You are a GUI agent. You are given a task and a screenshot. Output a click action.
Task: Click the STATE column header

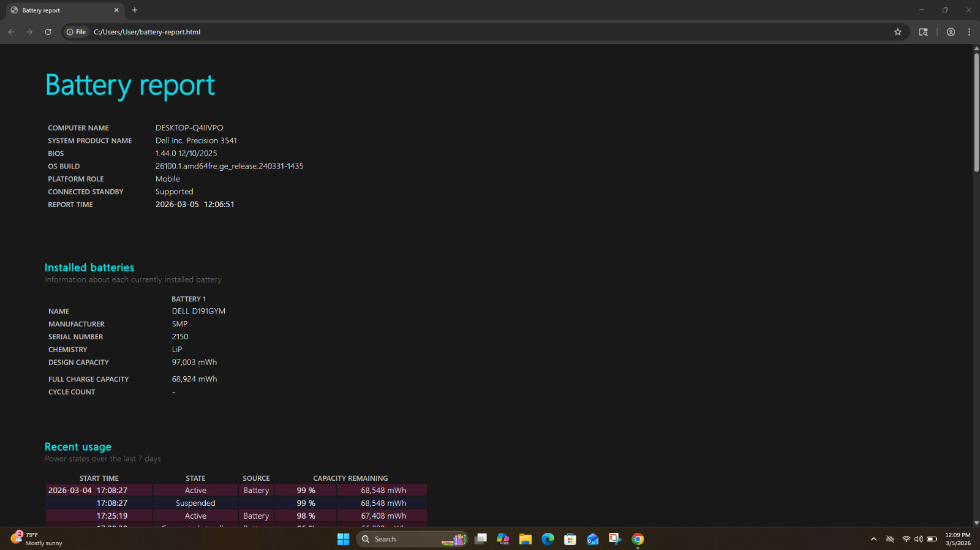point(195,478)
